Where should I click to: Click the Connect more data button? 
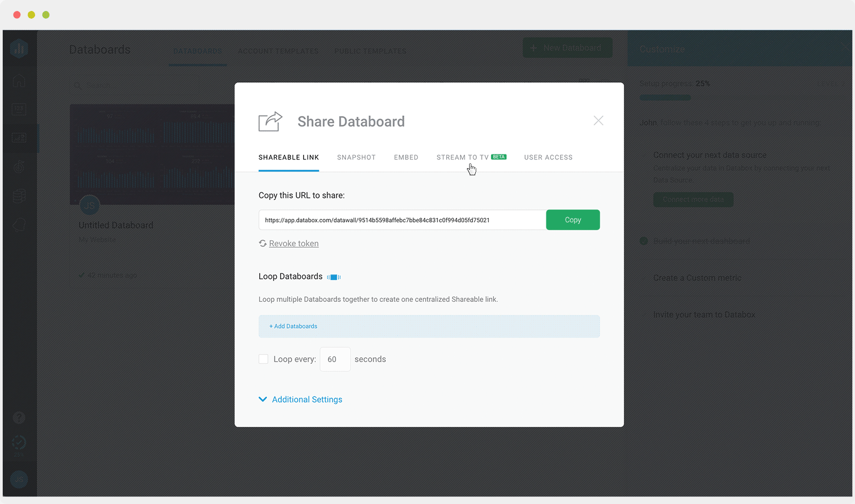pos(693,199)
